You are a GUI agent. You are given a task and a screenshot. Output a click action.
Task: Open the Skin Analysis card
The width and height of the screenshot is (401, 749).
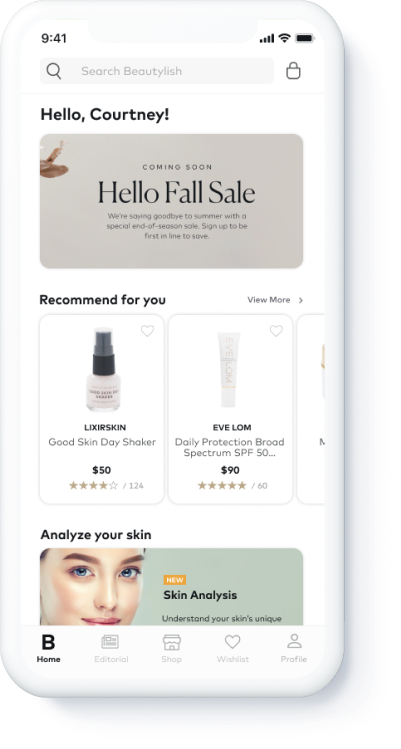pos(171,587)
